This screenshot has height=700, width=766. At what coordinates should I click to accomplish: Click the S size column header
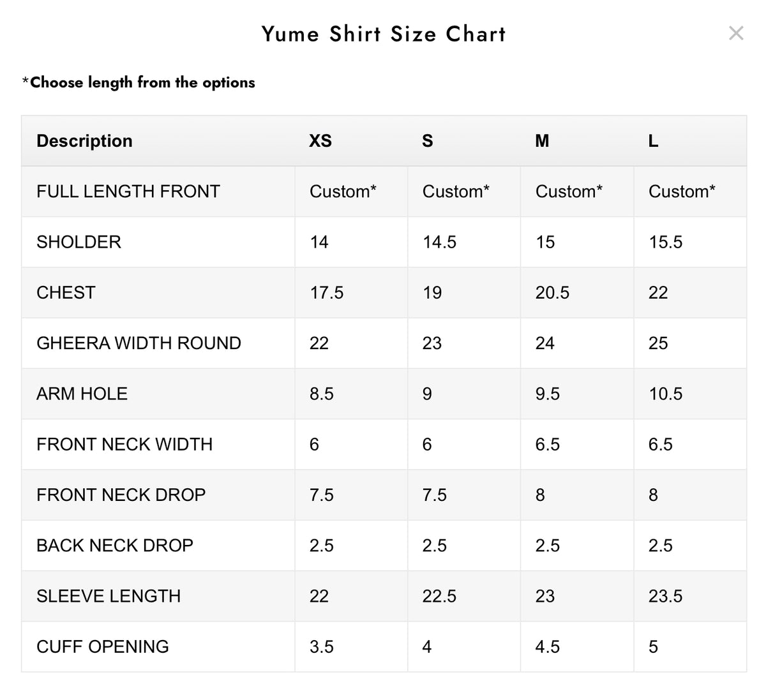tap(428, 141)
